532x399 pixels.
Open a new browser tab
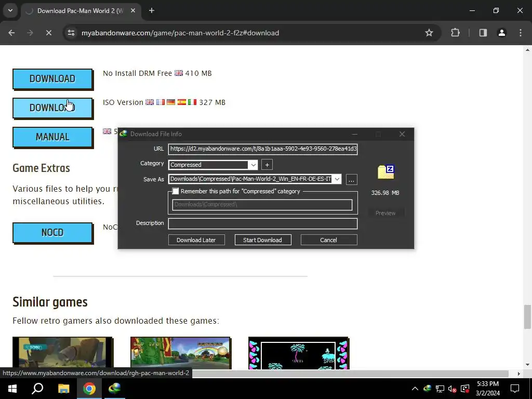152,11
